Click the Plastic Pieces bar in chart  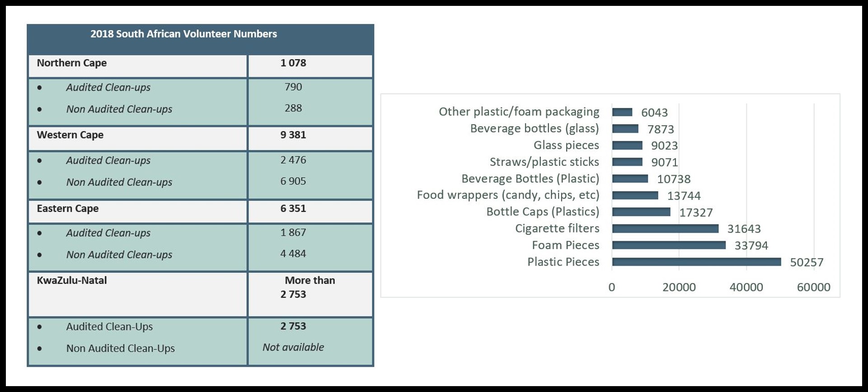tap(696, 262)
